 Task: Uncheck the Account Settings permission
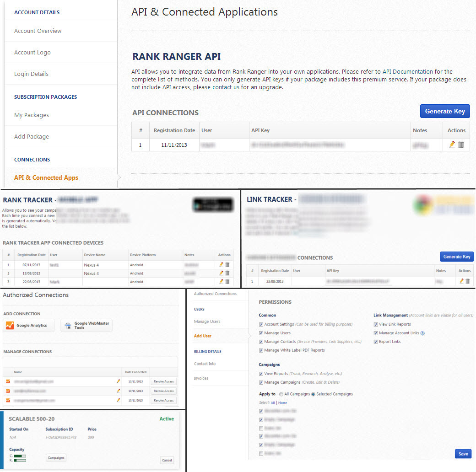(261, 324)
